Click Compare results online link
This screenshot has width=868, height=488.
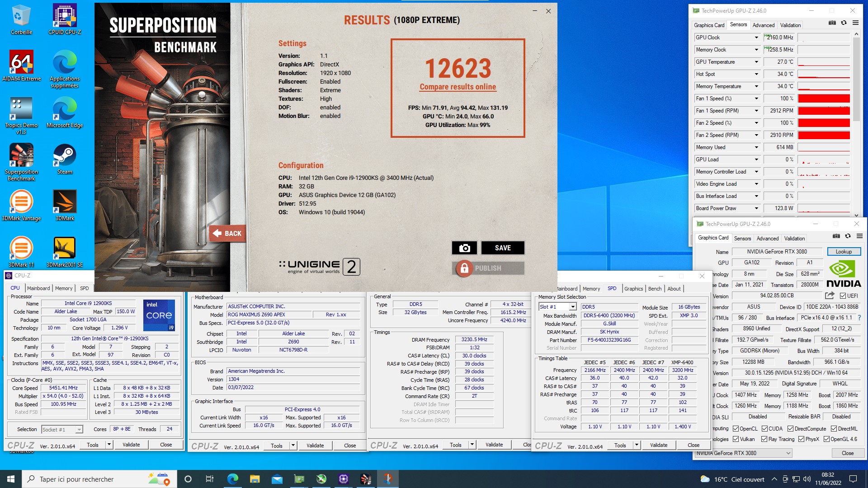(x=458, y=87)
